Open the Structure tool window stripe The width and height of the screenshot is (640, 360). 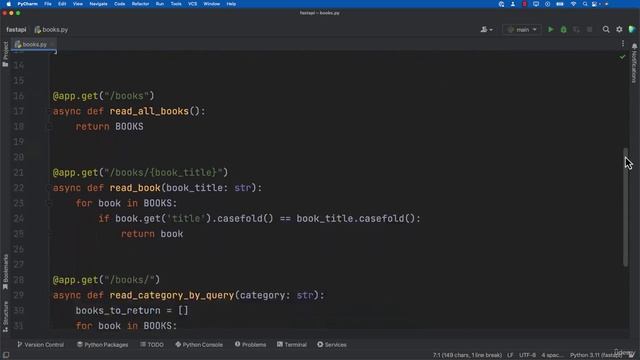pyautogui.click(x=5, y=317)
